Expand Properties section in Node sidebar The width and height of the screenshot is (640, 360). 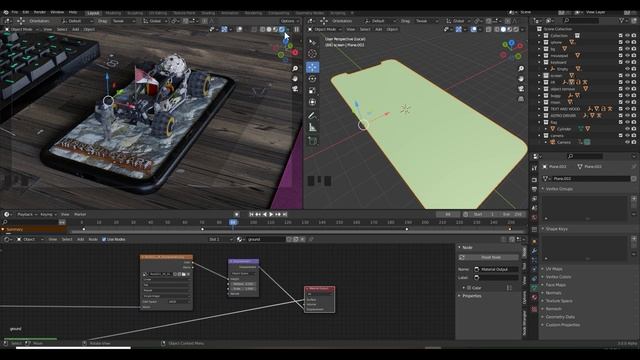pyautogui.click(x=471, y=296)
